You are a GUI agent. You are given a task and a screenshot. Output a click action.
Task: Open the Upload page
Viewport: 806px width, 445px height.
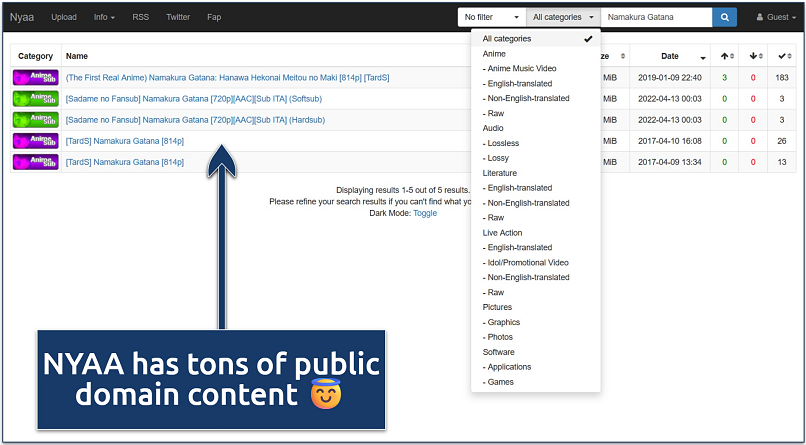tap(64, 17)
